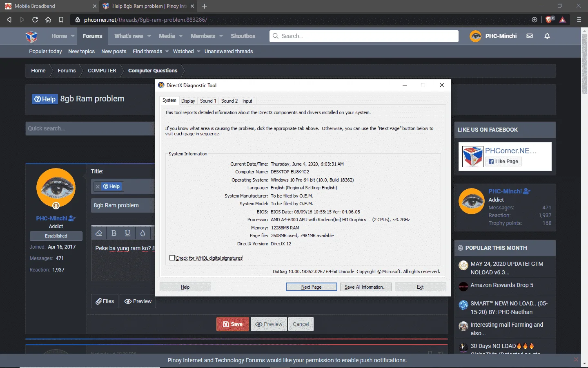Screen dimensions: 588x368
Task: Click the site Search field
Action: [x=364, y=36]
